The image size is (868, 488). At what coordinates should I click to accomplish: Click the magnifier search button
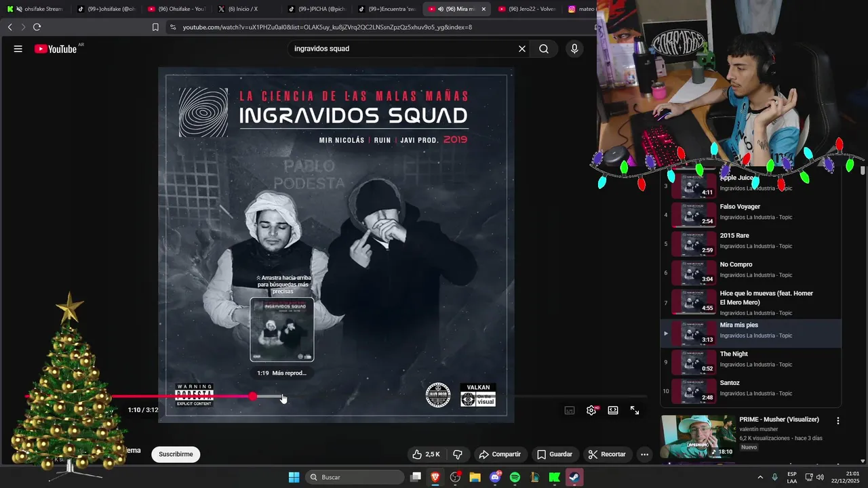point(544,49)
